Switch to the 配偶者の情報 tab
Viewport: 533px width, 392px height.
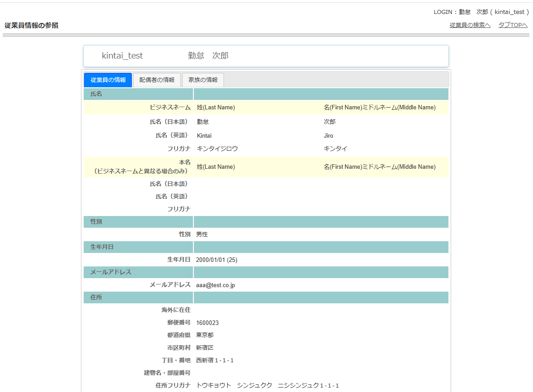click(x=157, y=80)
